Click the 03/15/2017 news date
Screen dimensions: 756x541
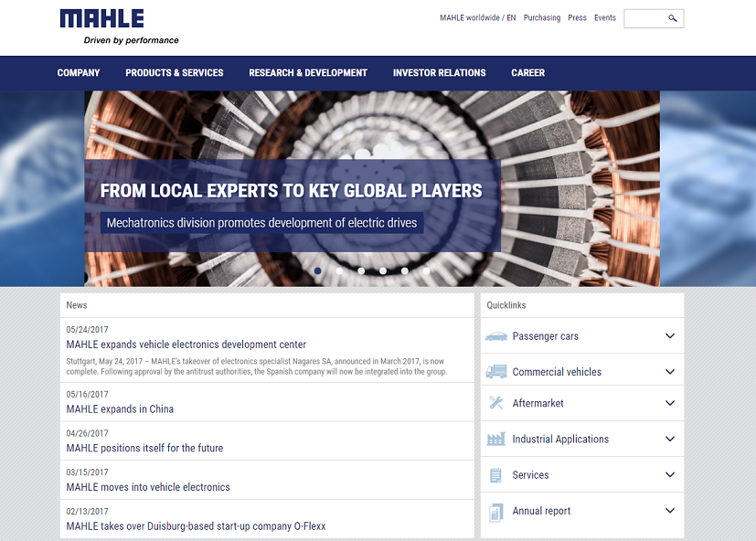[x=87, y=472]
